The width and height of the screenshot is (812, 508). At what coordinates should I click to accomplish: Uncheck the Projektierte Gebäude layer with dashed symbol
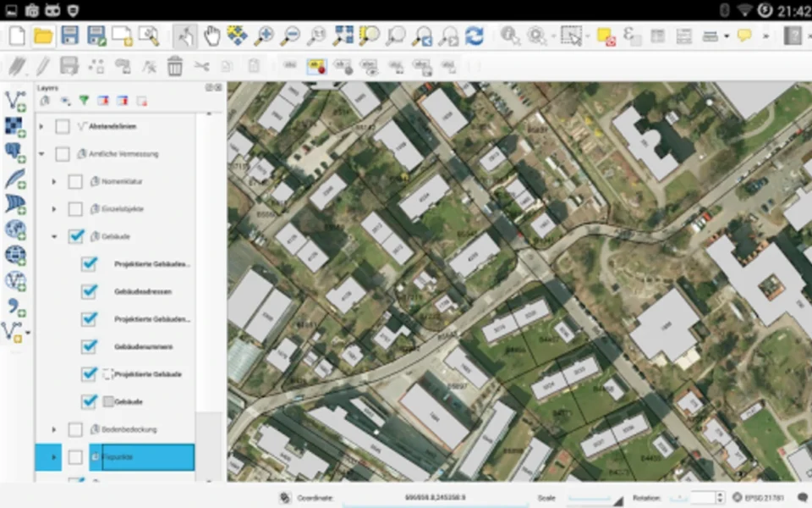[x=89, y=373]
